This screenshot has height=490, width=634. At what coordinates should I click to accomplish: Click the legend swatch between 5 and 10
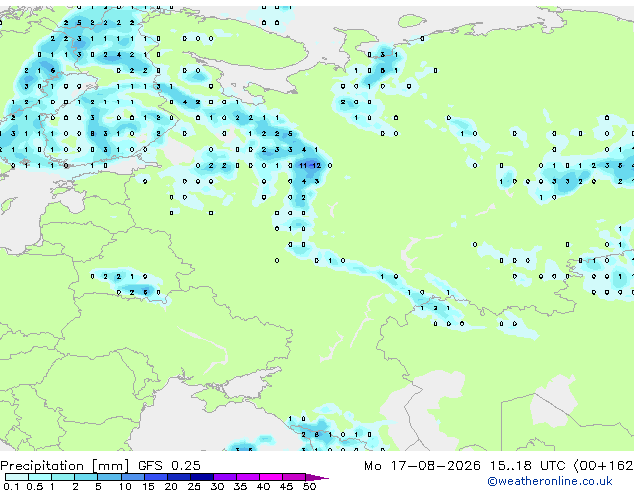click(x=109, y=477)
